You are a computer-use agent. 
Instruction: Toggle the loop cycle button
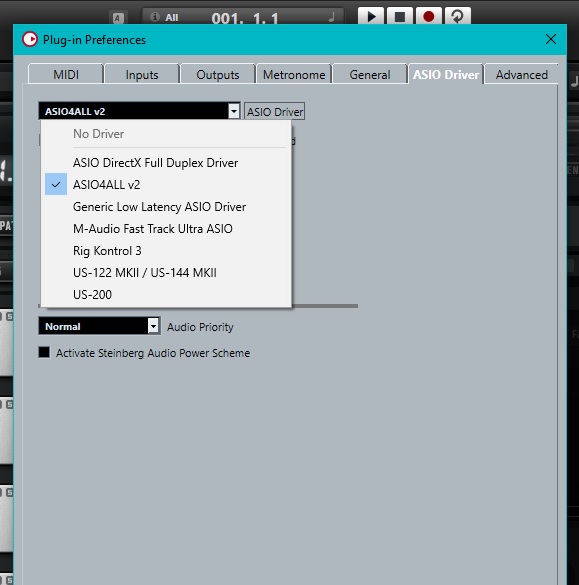458,16
